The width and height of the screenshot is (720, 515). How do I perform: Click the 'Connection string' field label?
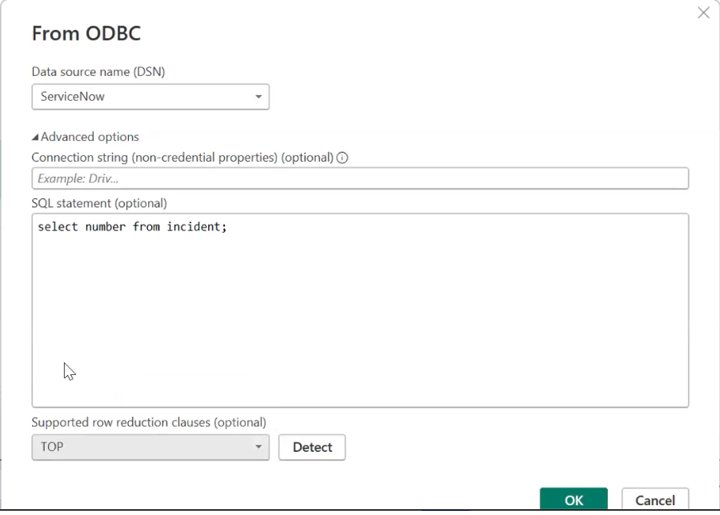pos(182,157)
